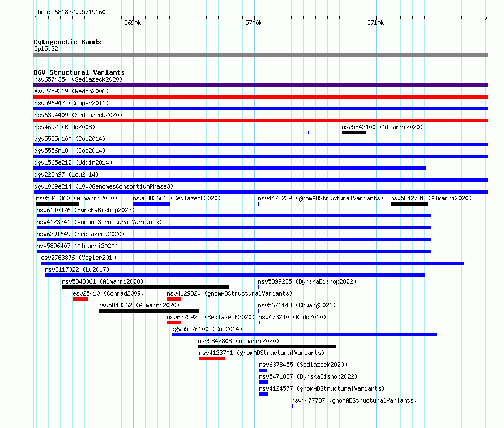Open the nsv5399235 (ByrskaBishop2022) label

pos(307,281)
